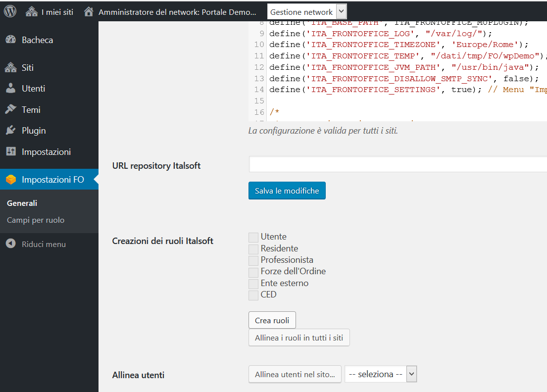Click the Temi brush icon
The image size is (547, 392).
11,109
